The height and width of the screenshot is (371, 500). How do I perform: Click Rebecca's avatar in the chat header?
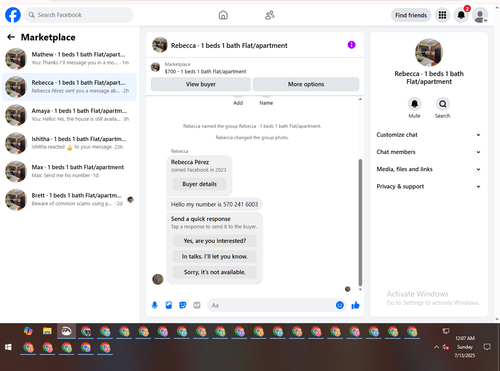(160, 45)
